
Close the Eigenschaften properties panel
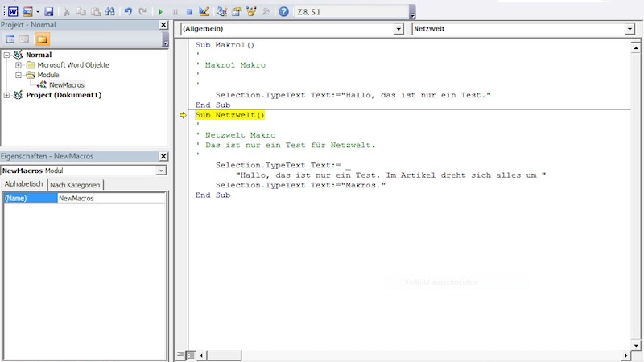point(163,156)
